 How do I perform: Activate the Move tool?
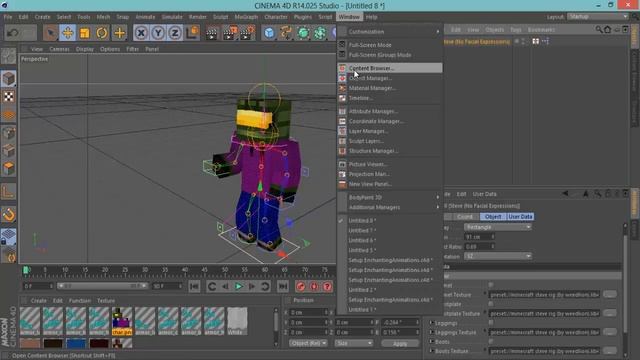68,33
